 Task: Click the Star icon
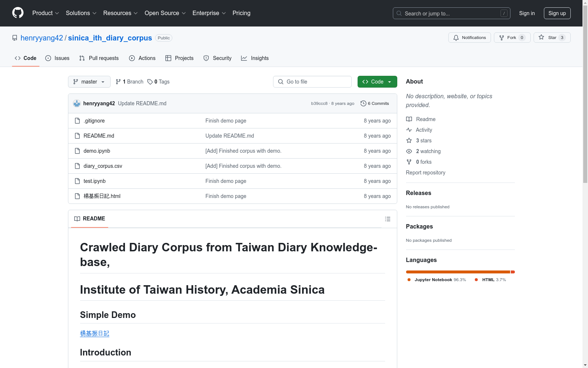541,37
